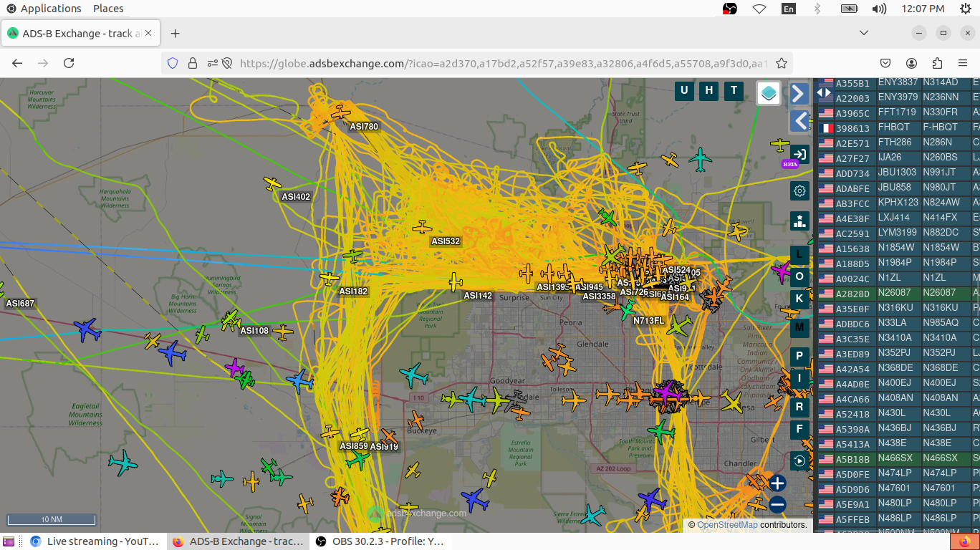The width and height of the screenshot is (980, 550).
Task: Click the OBS icon in system tray
Action: pyautogui.click(x=730, y=9)
